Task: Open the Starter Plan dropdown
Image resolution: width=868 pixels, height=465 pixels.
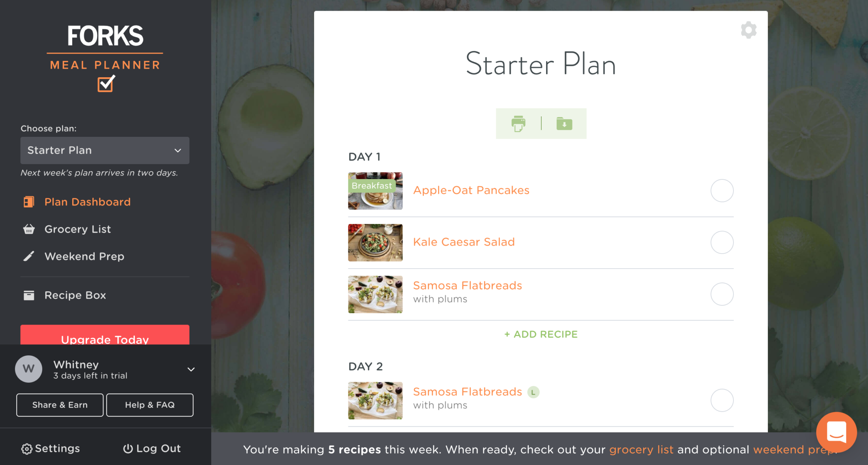Action: pos(105,151)
